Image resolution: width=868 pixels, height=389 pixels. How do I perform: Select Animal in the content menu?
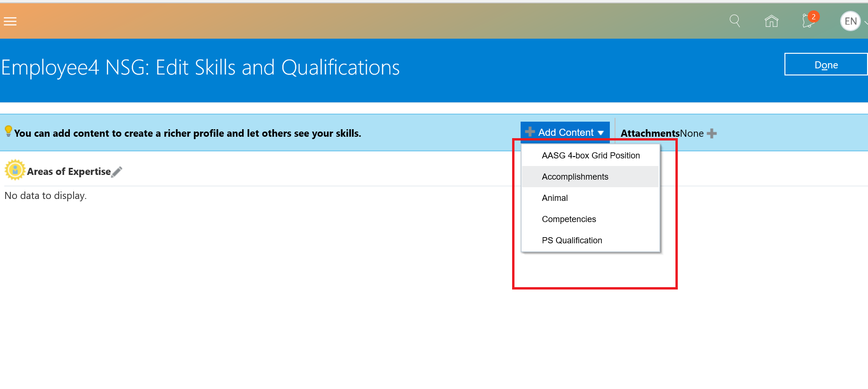pos(590,198)
